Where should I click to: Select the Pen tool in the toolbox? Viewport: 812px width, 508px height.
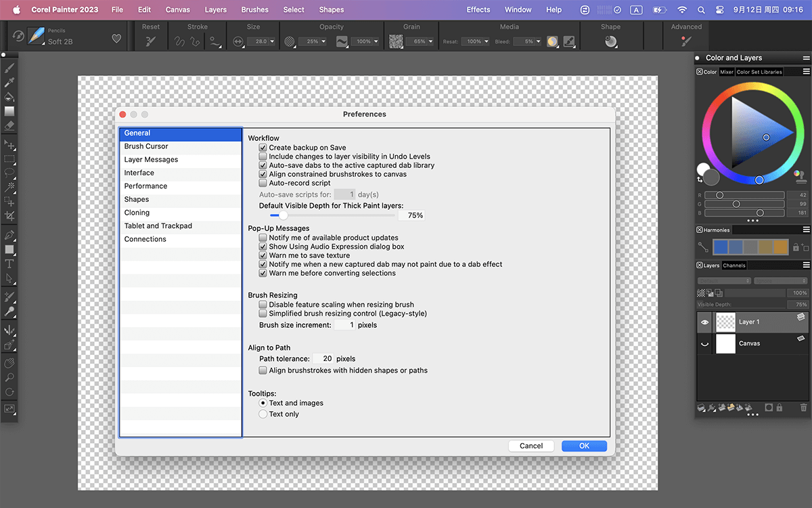[9, 235]
